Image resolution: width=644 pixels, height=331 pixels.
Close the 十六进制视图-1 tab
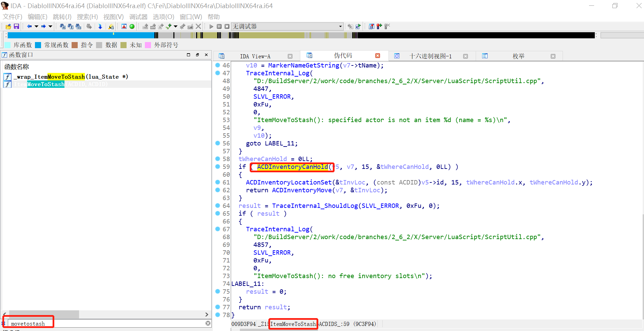pos(466,56)
